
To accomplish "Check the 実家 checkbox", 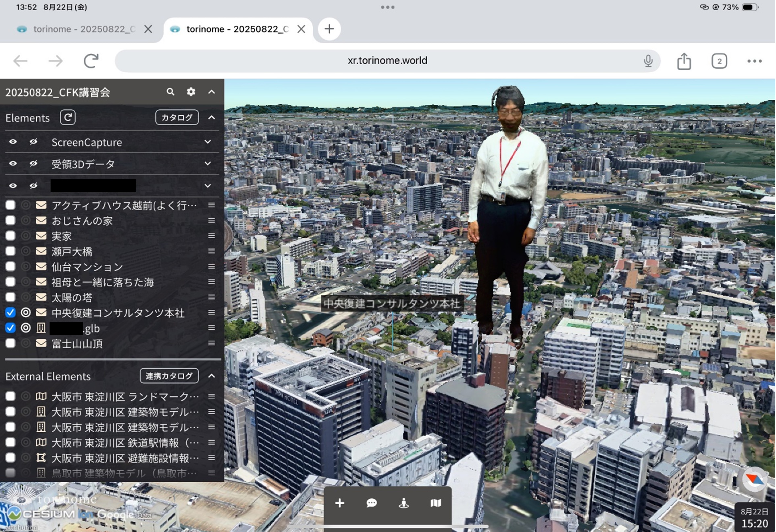I will [10, 236].
